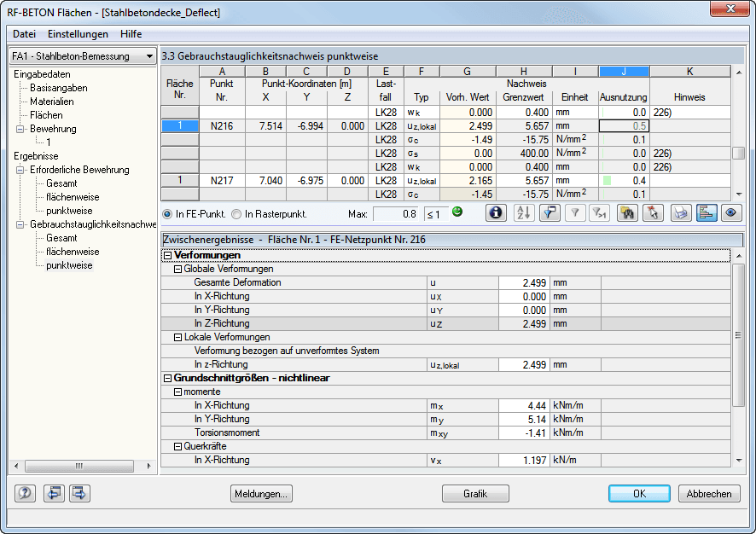Click Ausnutzung cell 0.5 in N216 row
Image resolution: width=756 pixels, height=534 pixels.
coord(624,125)
